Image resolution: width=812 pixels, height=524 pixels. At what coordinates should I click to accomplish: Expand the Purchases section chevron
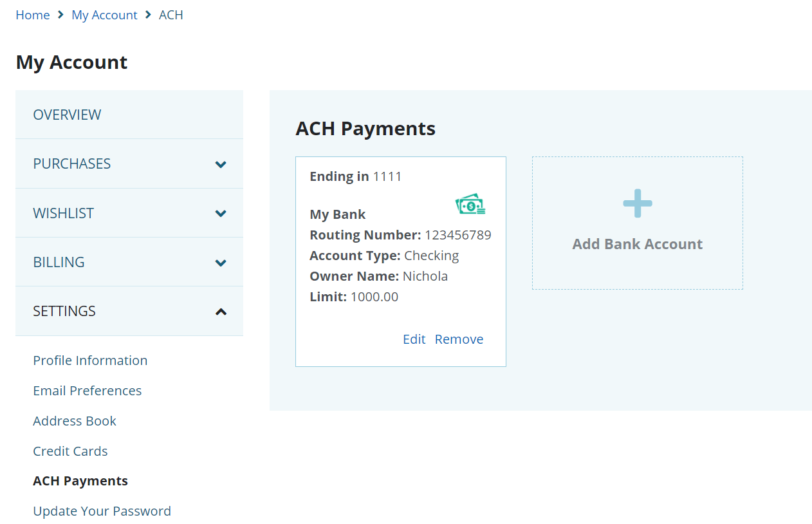pyautogui.click(x=221, y=164)
